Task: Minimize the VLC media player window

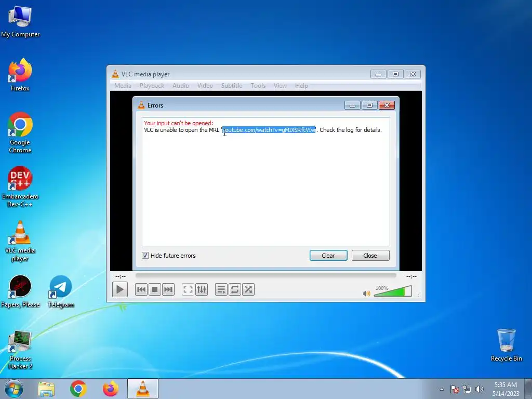Action: [378, 74]
